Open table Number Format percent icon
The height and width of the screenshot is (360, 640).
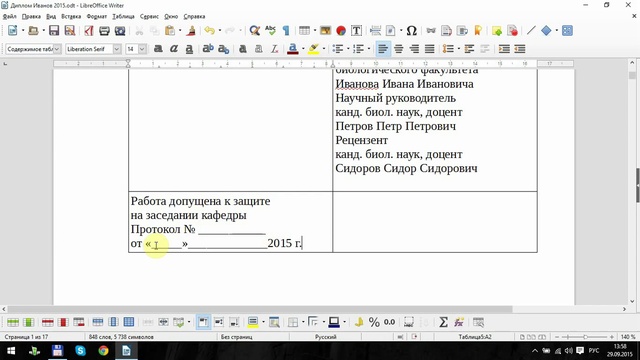[374, 322]
